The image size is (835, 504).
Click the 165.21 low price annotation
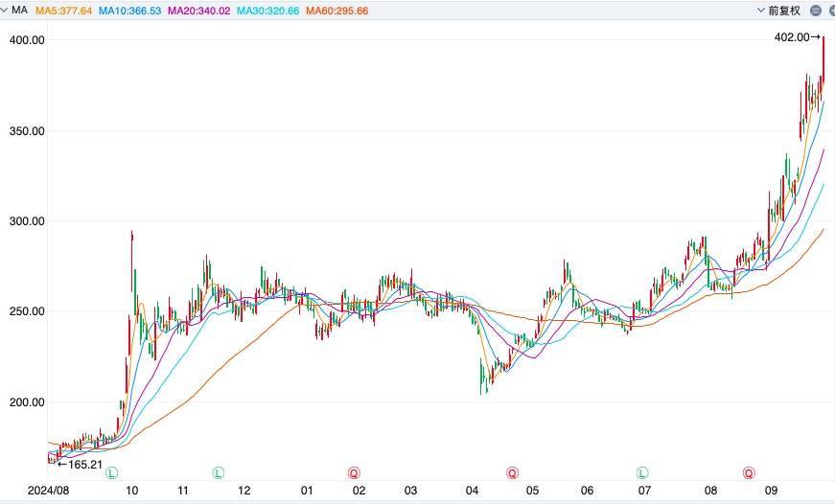point(79,464)
